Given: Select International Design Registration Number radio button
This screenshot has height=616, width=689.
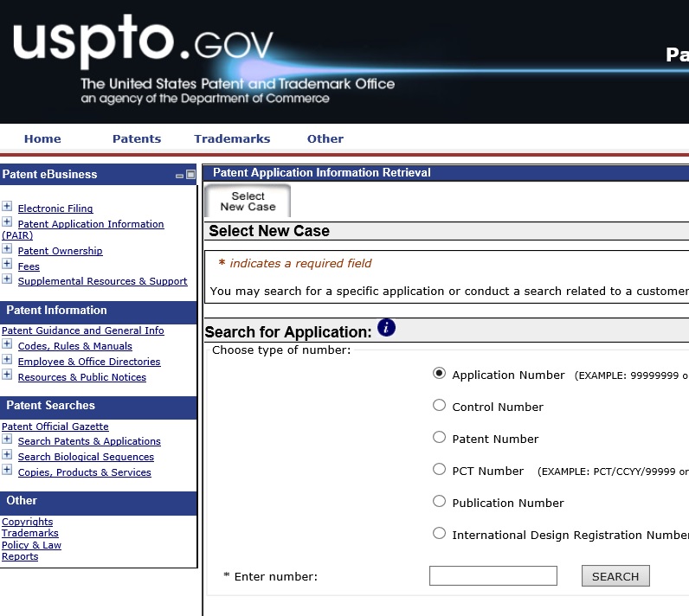Looking at the screenshot, I should (x=439, y=533).
